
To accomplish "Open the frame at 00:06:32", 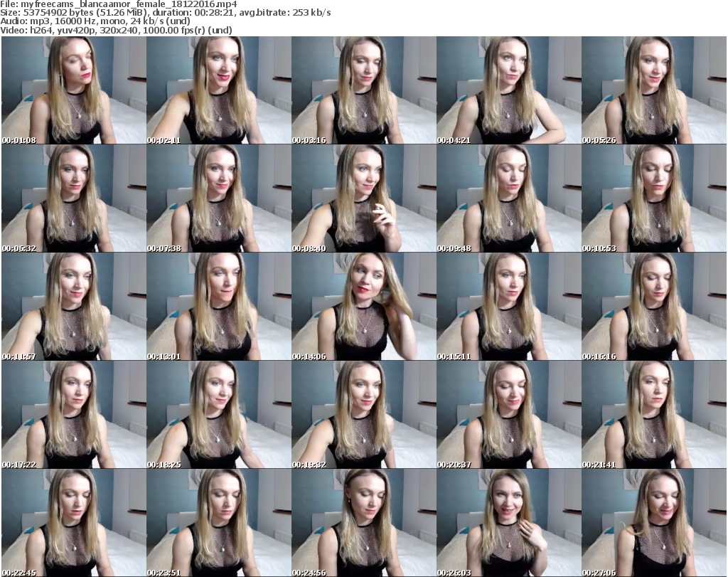I will click(74, 198).
